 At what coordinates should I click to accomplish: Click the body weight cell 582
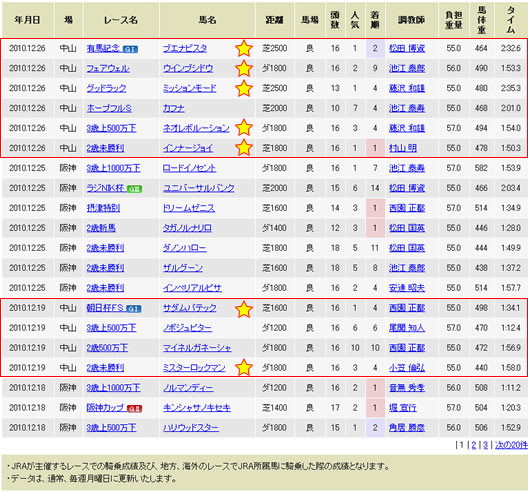coord(481,168)
